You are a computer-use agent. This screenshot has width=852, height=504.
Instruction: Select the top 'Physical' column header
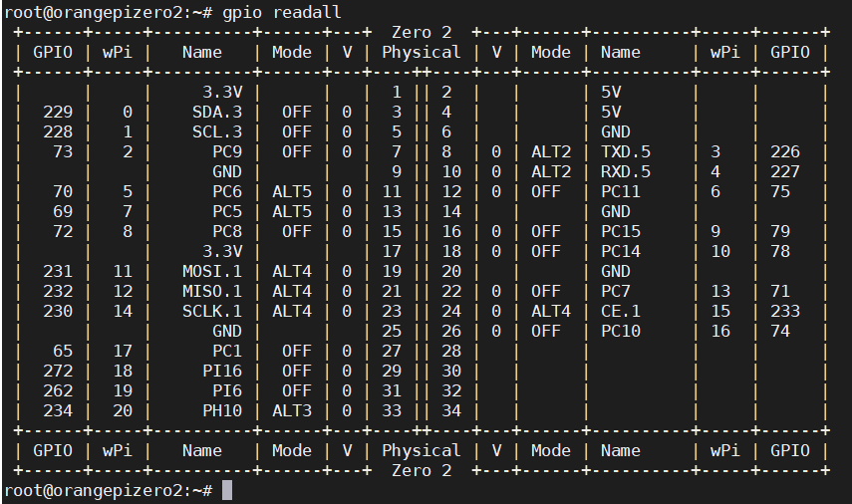422,53
